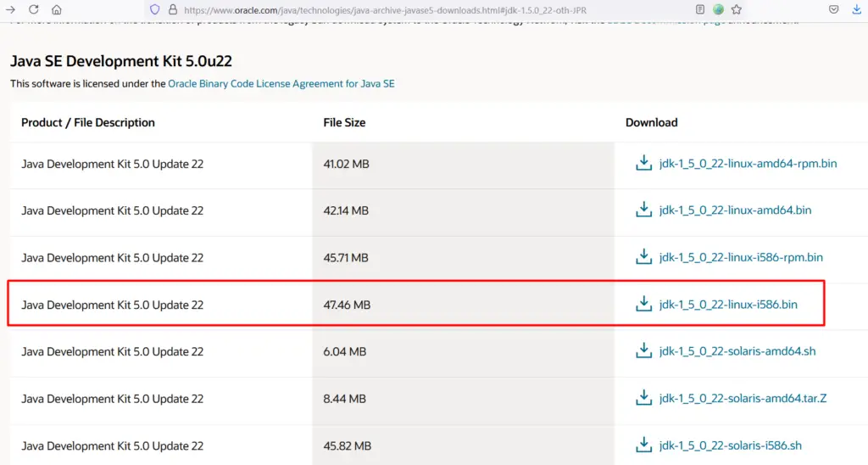This screenshot has height=465, width=868.
Task: Open Oracle Binary Code License Agreement link
Action: click(x=281, y=84)
